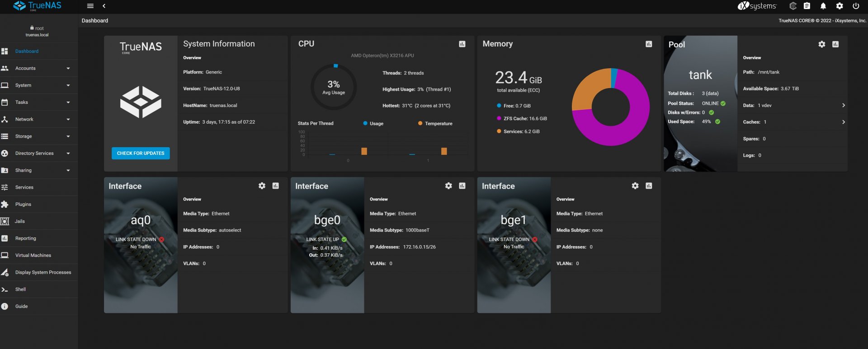Open Jails menu label
Image resolution: width=868 pixels, height=349 pixels.
[19, 222]
